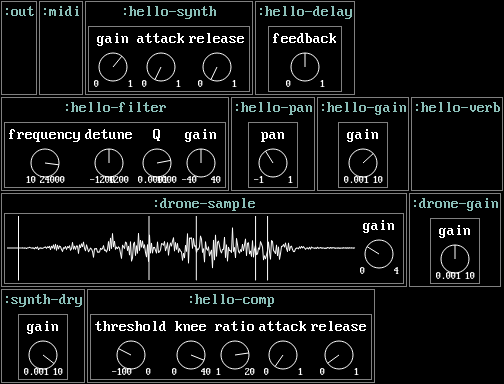Image resolution: width=504 pixels, height=384 pixels.
Task: Click the ratio label in hello-comp
Action: [x=234, y=326]
